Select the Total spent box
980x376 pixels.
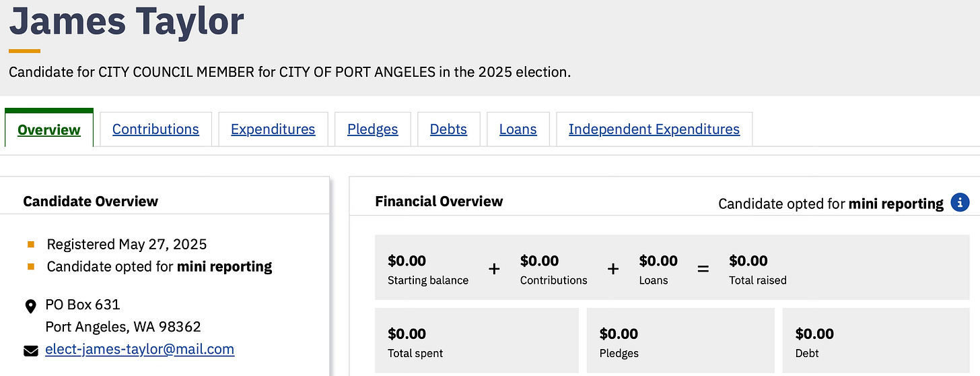click(x=477, y=341)
